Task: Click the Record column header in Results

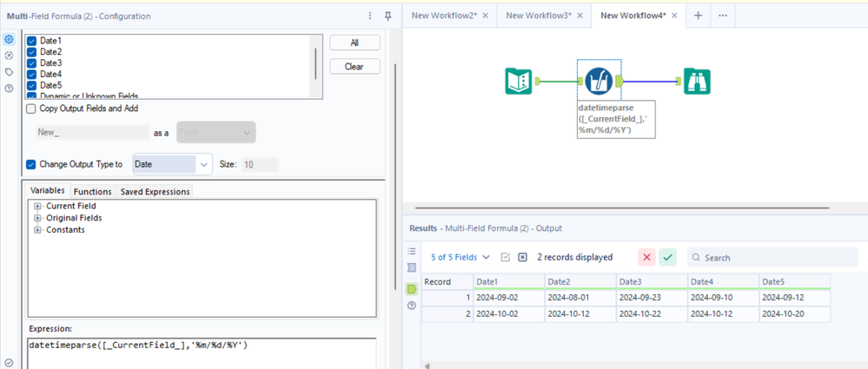Action: [447, 281]
